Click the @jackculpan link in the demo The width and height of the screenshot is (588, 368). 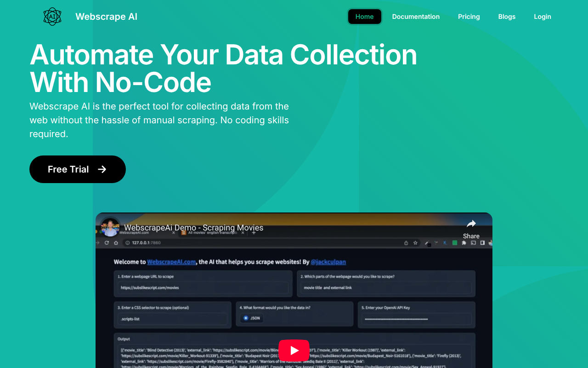328,262
